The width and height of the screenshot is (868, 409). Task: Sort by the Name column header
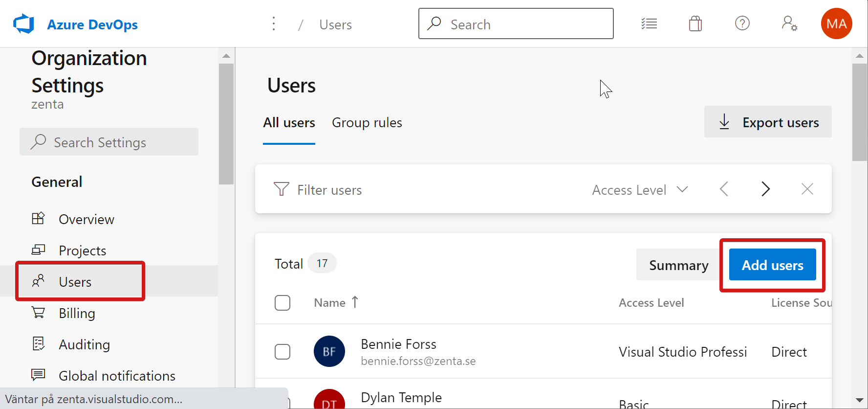(336, 303)
